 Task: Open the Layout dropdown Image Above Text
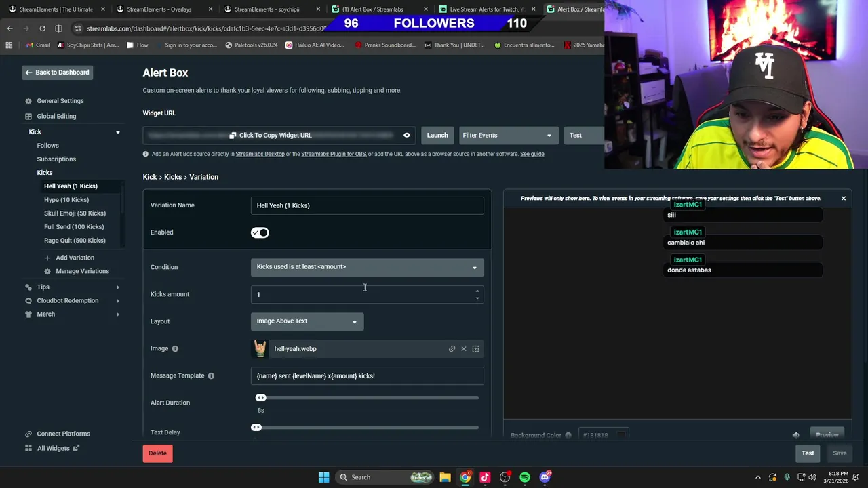click(x=307, y=321)
